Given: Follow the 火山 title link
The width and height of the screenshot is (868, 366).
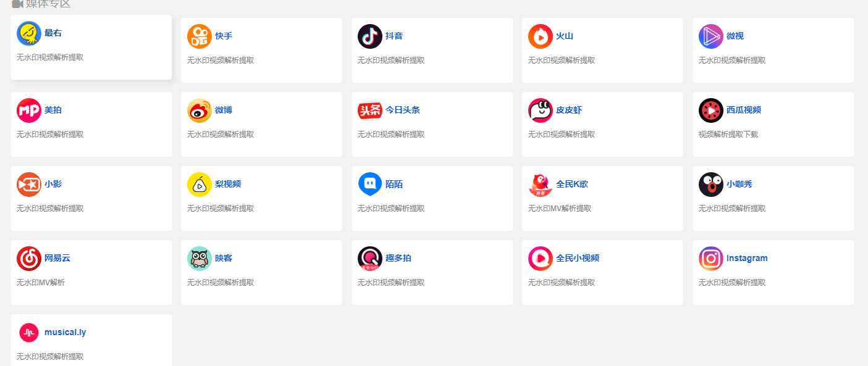Looking at the screenshot, I should pyautogui.click(x=565, y=36).
